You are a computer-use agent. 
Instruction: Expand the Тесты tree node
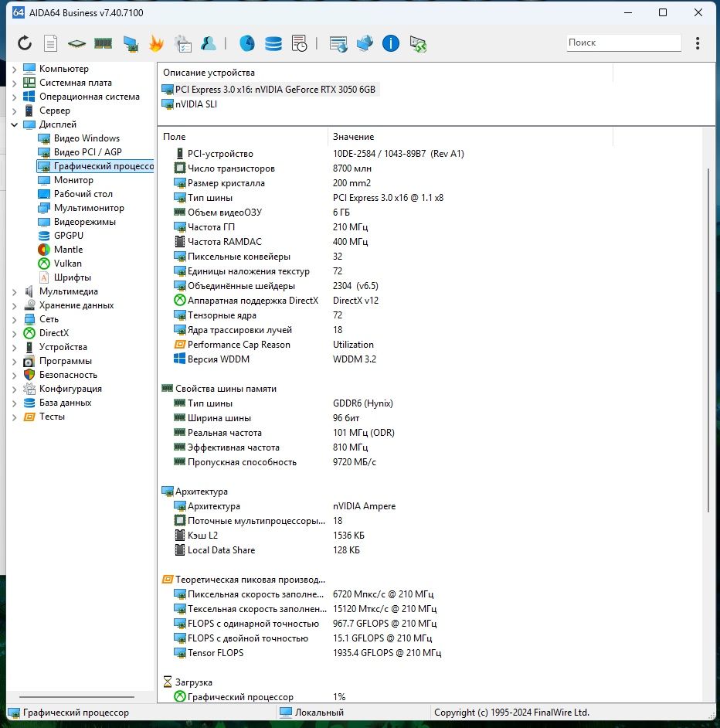click(15, 417)
